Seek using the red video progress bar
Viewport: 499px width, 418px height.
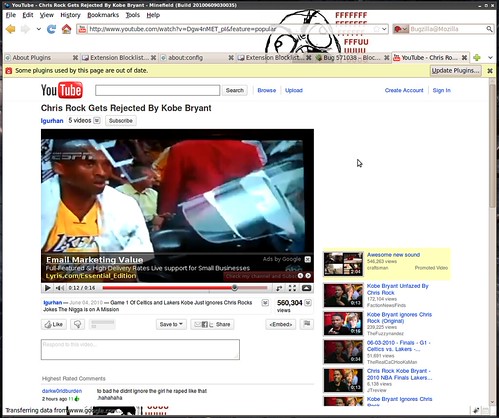pos(185,288)
